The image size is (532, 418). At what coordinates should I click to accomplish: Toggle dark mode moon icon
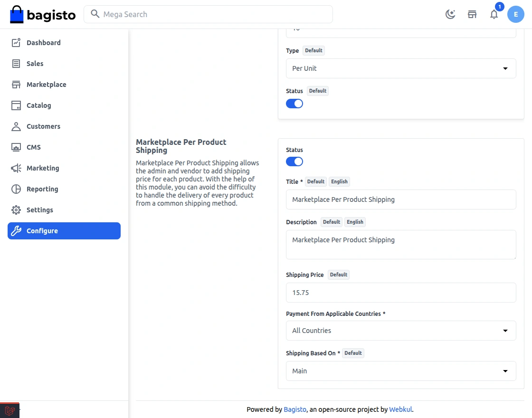coord(450,14)
